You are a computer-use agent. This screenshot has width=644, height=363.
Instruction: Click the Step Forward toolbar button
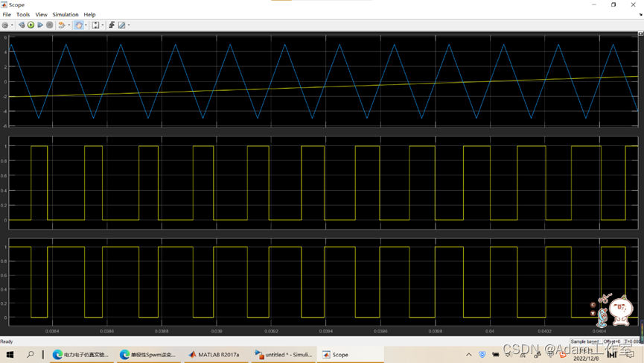[x=40, y=25]
